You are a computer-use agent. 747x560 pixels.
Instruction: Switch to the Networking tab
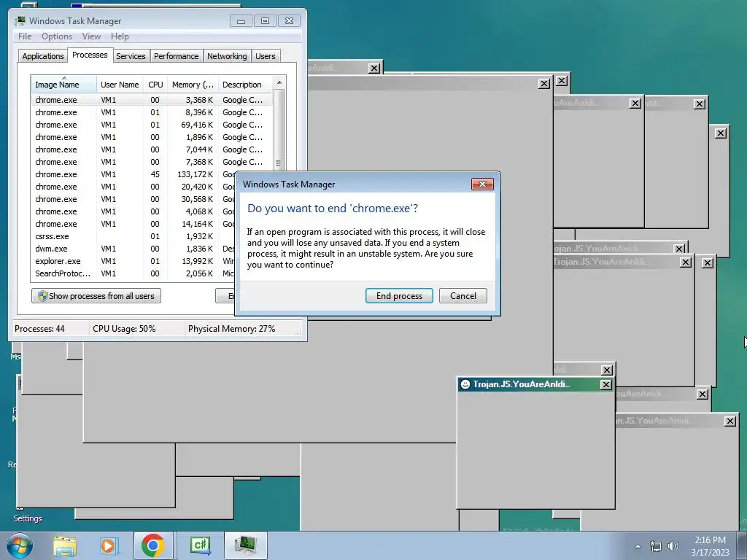227,56
